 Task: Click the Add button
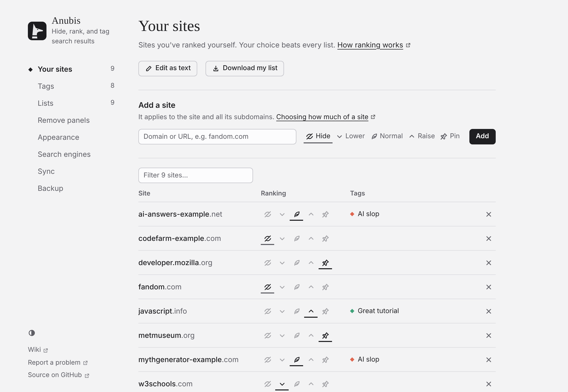(x=482, y=136)
